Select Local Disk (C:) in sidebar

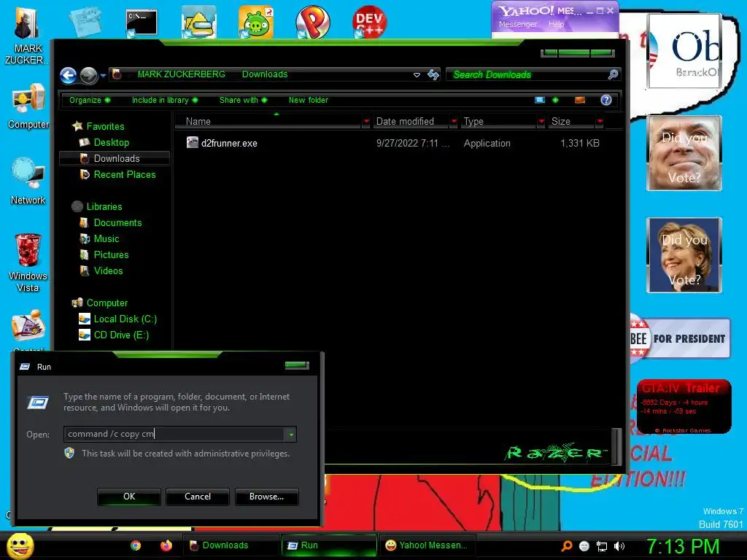tap(125, 319)
